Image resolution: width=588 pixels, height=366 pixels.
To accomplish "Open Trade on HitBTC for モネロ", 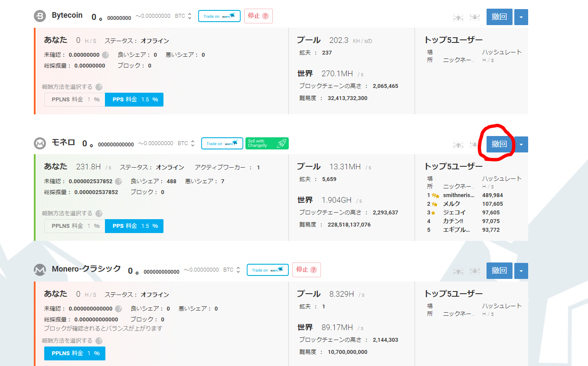I will point(222,143).
